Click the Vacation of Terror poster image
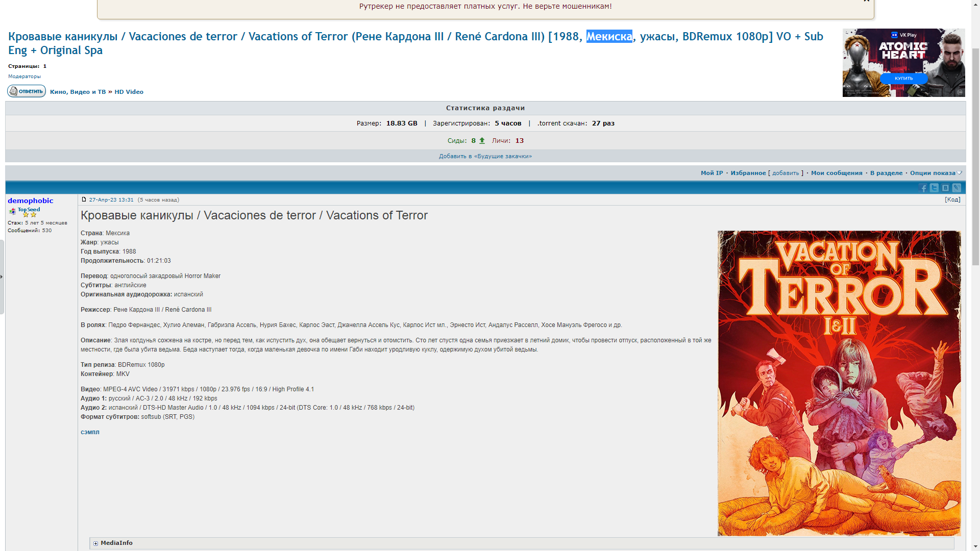 839,383
